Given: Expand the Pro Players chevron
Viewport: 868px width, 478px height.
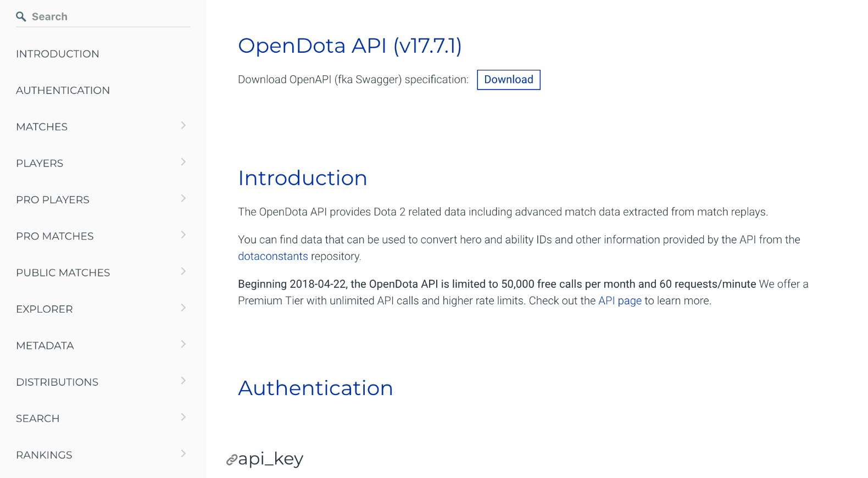Looking at the screenshot, I should coord(183,198).
